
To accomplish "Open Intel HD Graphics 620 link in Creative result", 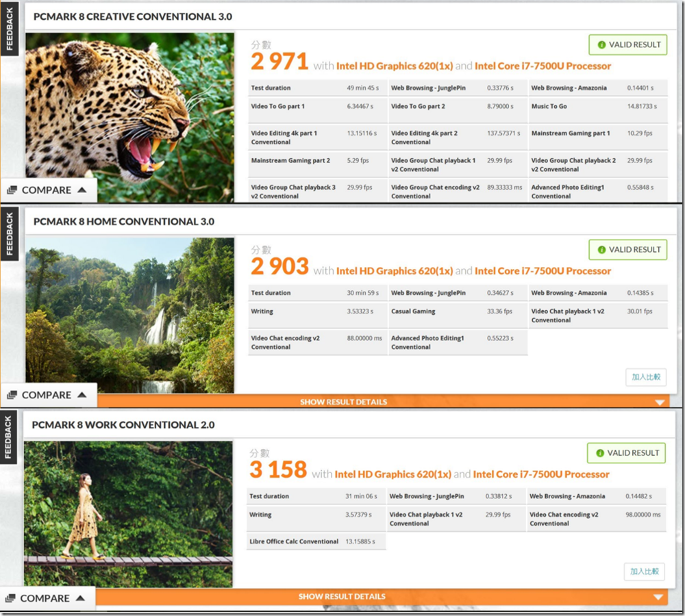I will [x=395, y=66].
